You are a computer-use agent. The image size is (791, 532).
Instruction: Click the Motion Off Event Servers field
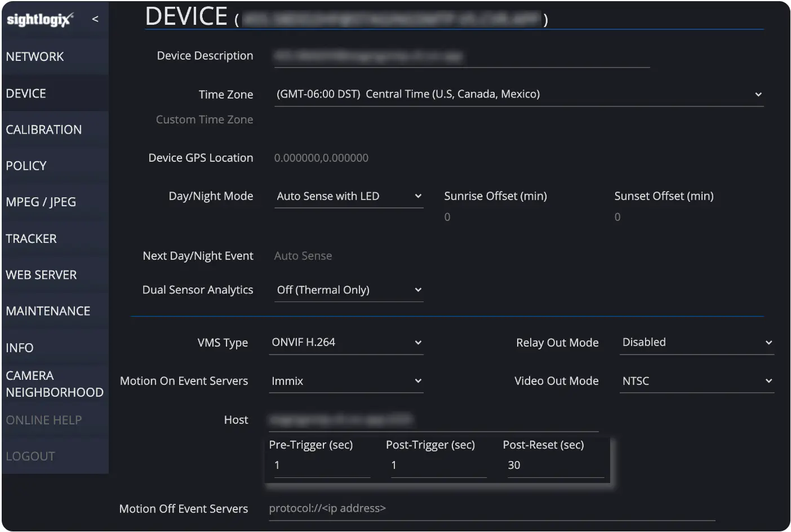(492, 509)
